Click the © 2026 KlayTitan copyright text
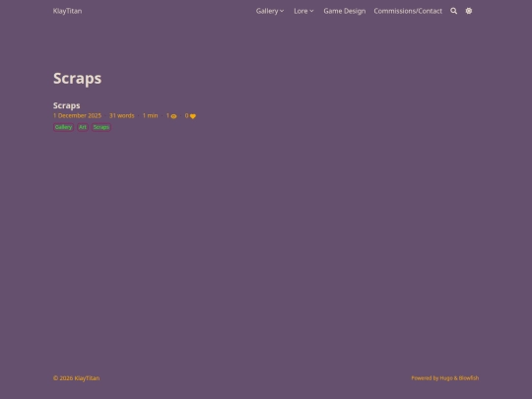 (x=76, y=378)
